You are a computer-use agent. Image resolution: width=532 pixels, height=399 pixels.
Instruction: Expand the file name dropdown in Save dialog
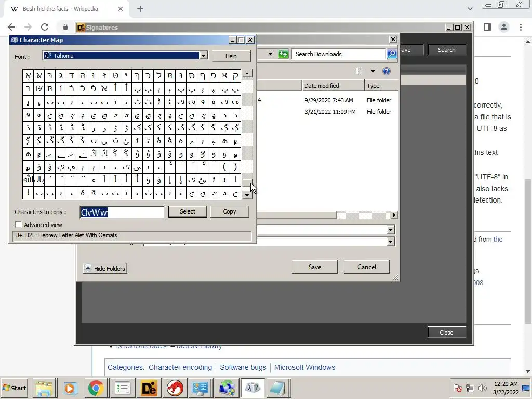click(x=390, y=230)
